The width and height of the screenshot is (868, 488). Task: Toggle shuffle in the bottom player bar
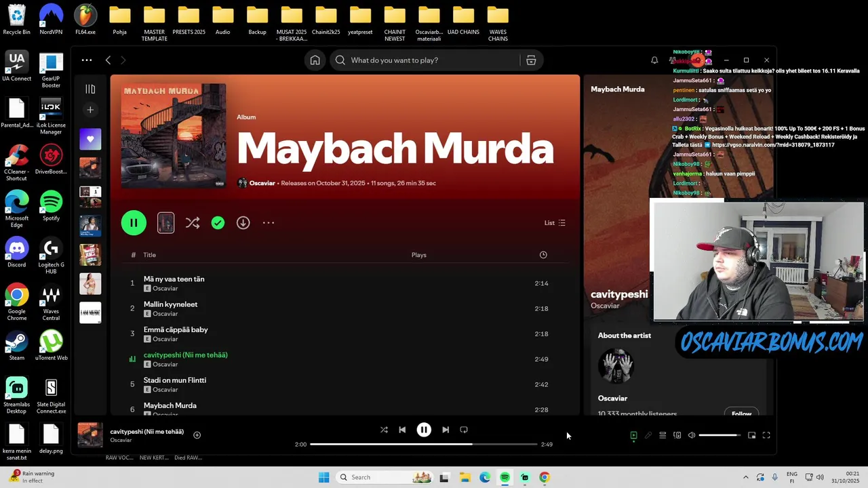(x=384, y=430)
